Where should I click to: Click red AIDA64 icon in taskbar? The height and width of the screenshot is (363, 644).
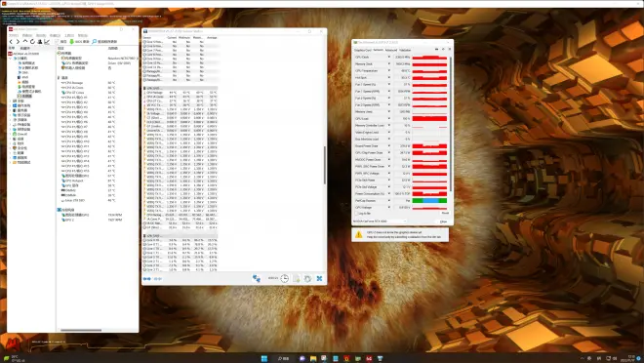(x=369, y=358)
